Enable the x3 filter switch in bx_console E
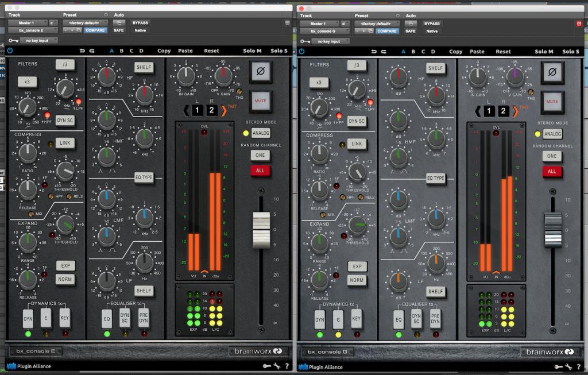 tap(27, 82)
